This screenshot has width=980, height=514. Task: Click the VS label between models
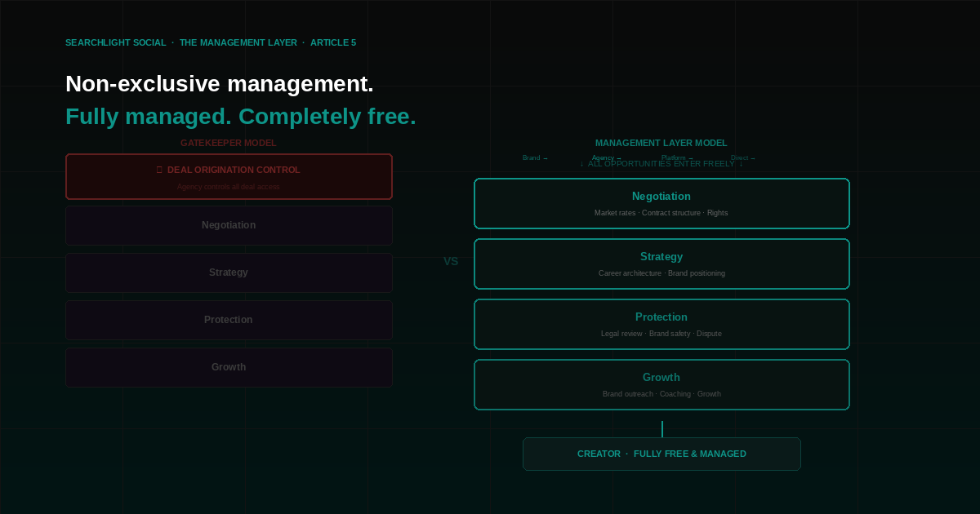click(x=451, y=261)
